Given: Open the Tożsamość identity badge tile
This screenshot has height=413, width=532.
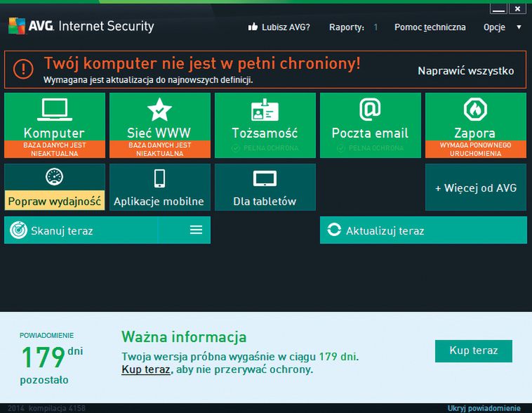Looking at the screenshot, I should click(x=265, y=125).
